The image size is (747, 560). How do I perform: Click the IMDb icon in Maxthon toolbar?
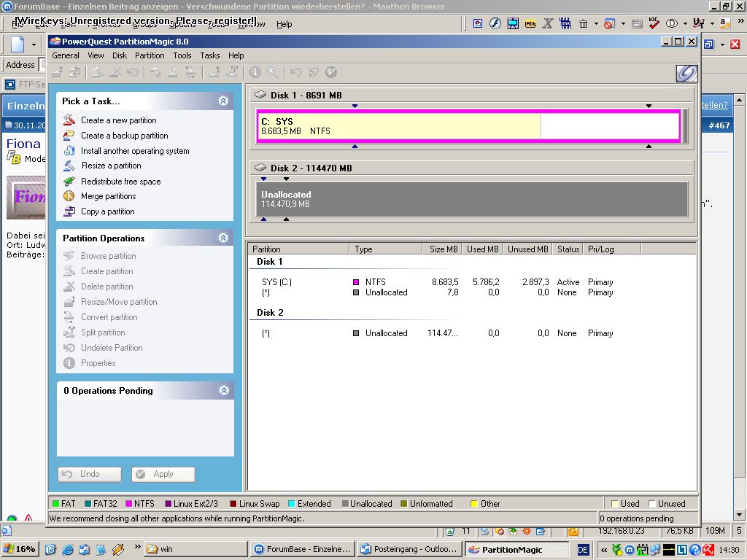(530, 23)
